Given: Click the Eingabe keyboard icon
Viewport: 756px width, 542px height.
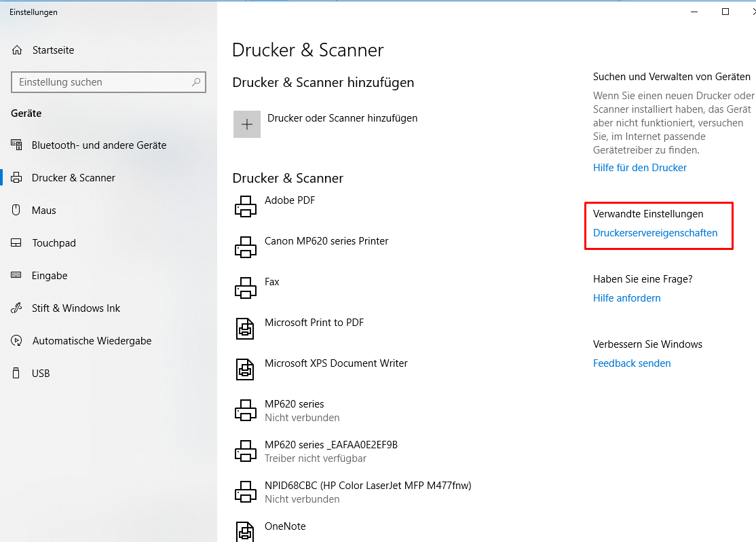Looking at the screenshot, I should tap(16, 275).
